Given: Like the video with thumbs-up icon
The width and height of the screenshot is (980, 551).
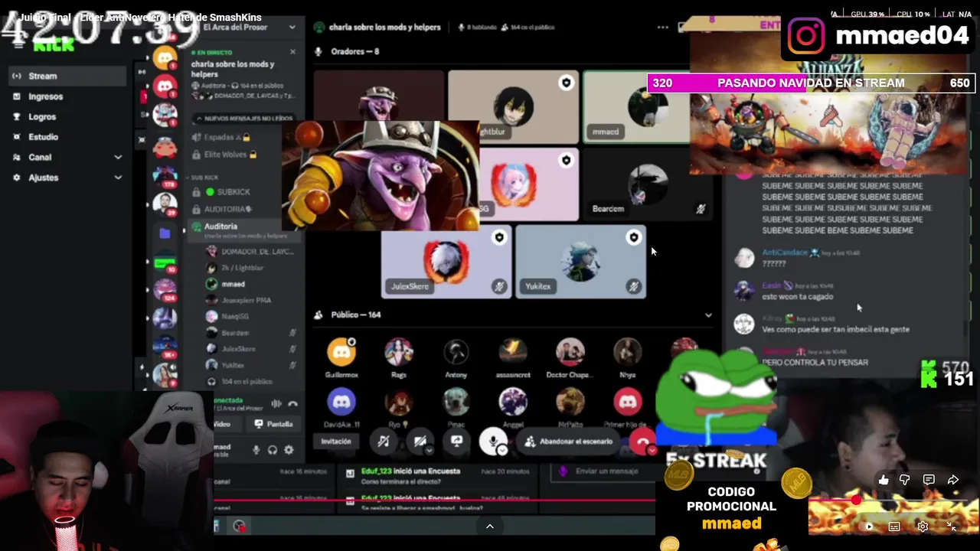Looking at the screenshot, I should (x=884, y=480).
